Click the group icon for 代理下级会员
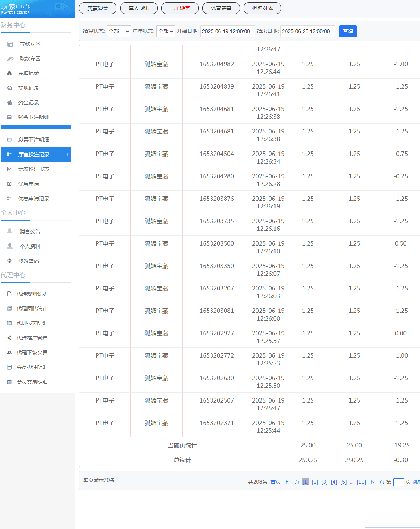 [10, 353]
